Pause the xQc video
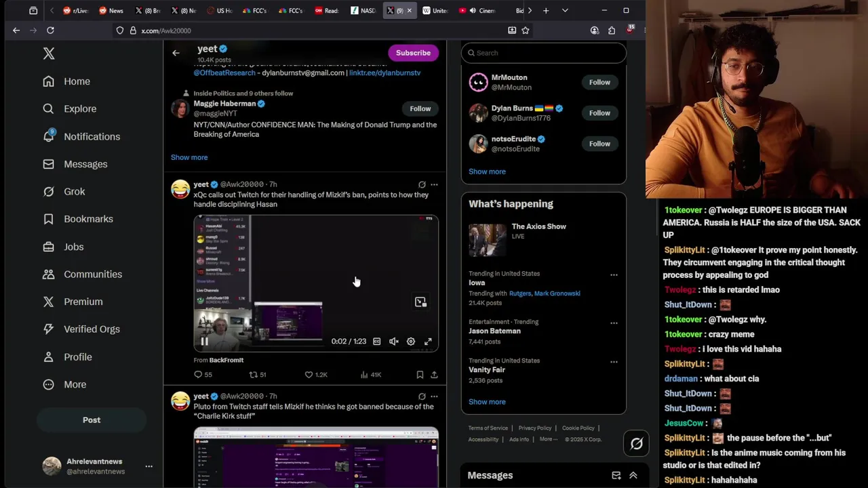The width and height of the screenshot is (868, 488). tap(204, 342)
